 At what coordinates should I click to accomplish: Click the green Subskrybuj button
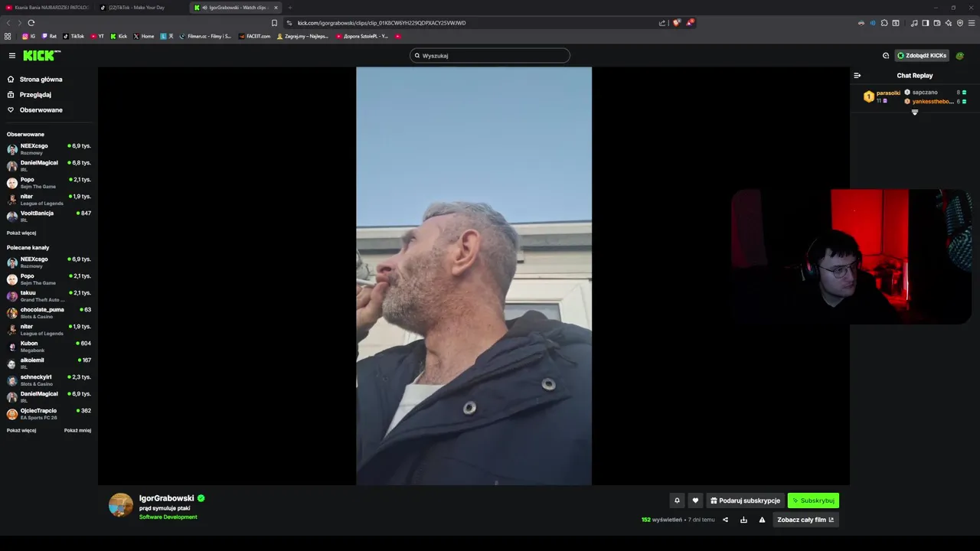(x=813, y=500)
